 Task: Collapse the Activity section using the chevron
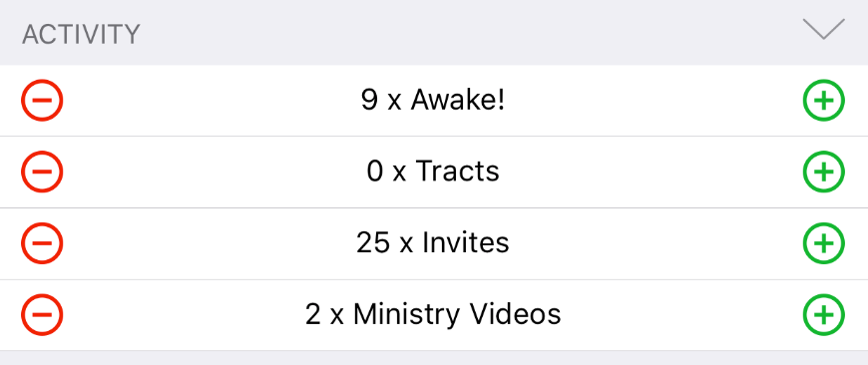click(x=824, y=29)
